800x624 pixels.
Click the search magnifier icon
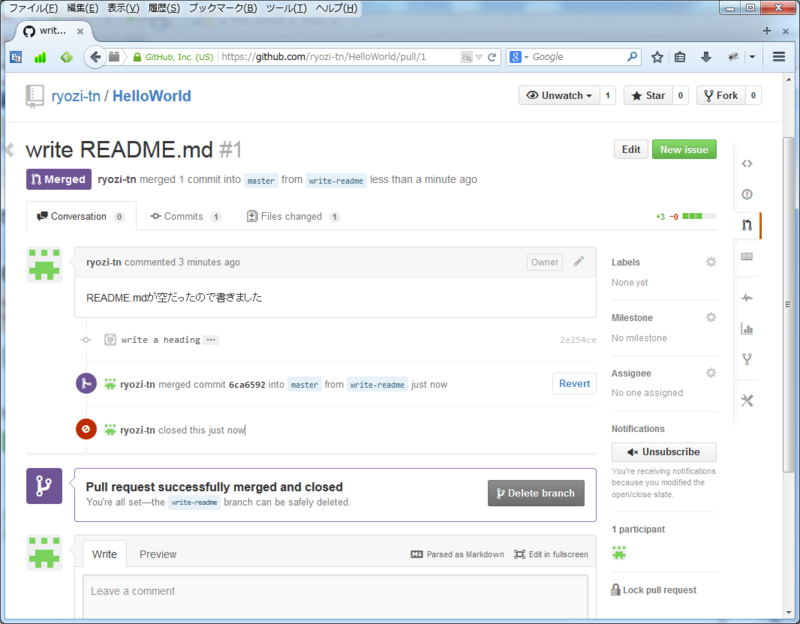pyautogui.click(x=632, y=57)
